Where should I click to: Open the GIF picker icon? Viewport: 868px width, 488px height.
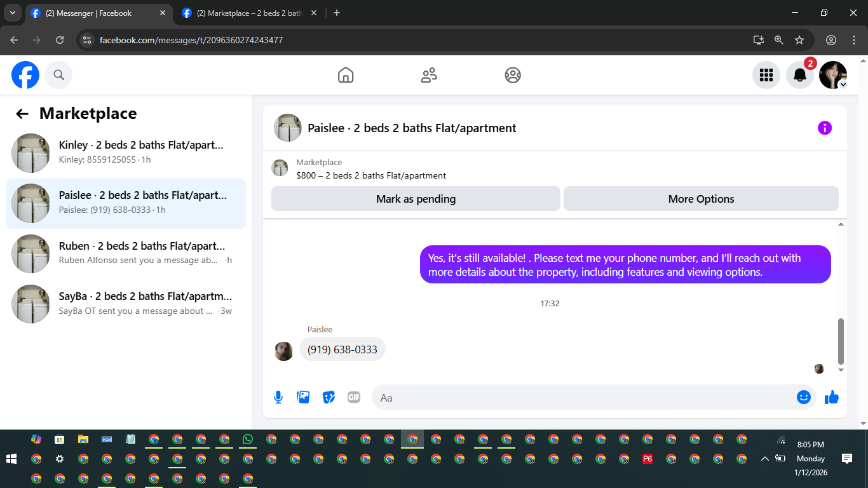point(354,398)
